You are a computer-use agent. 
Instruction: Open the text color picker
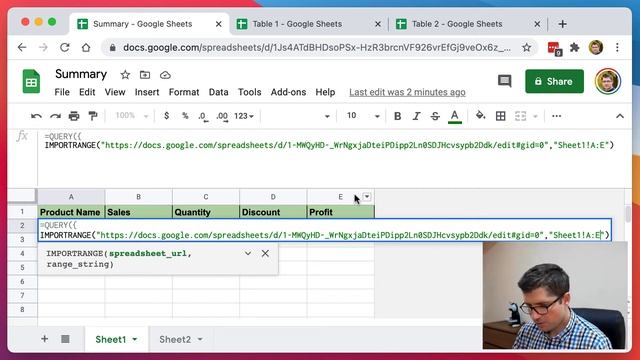click(455, 117)
